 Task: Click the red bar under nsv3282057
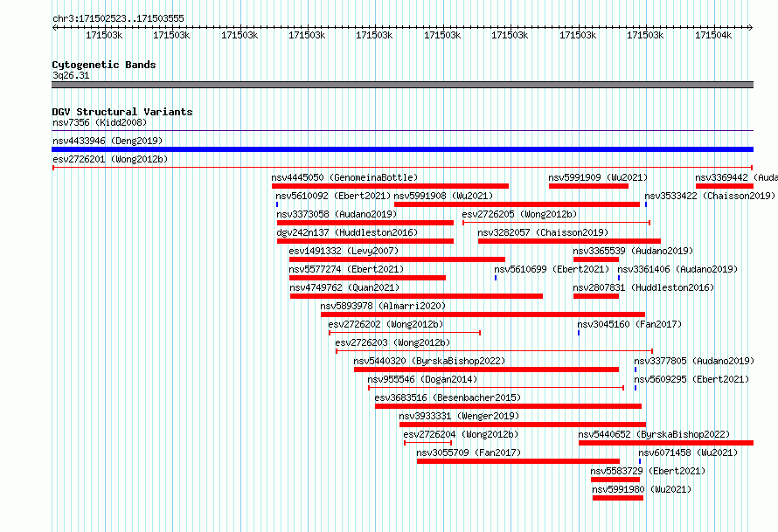tap(569, 241)
